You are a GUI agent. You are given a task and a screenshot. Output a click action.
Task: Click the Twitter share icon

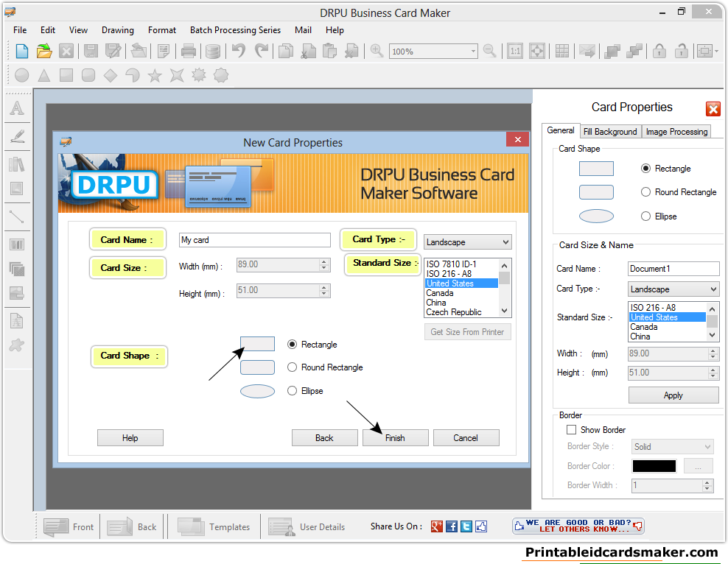[466, 526]
